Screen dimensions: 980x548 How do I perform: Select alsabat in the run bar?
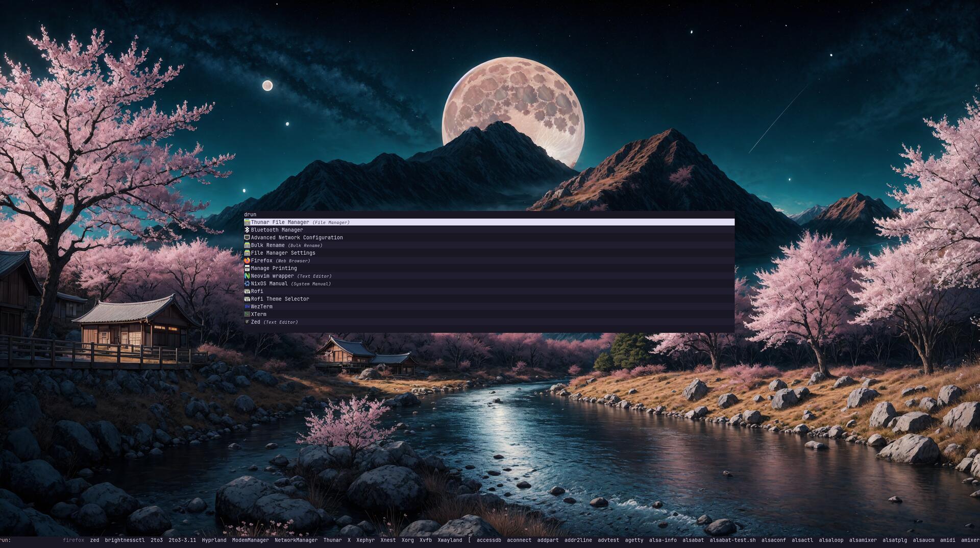coord(693,540)
